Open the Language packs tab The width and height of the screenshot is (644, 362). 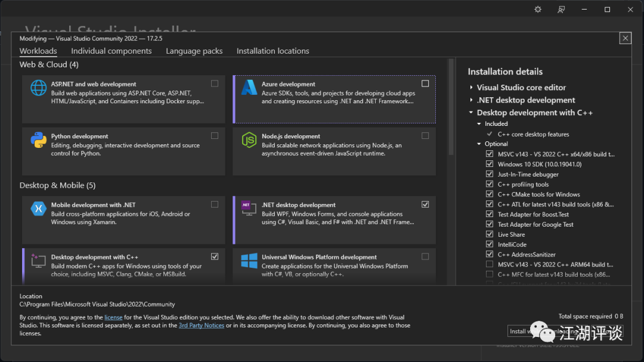pyautogui.click(x=194, y=51)
